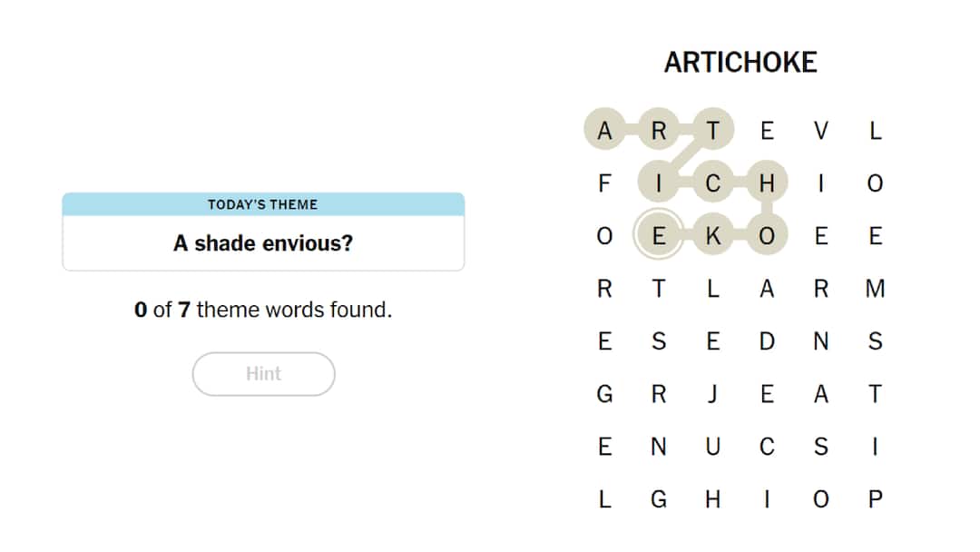This screenshot has height=552, width=980.
Task: Click the letter U in the grid
Action: [713, 446]
